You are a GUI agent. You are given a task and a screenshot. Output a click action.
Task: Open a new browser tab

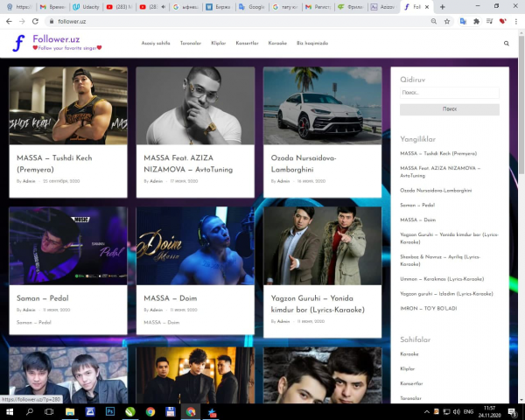coord(442,7)
